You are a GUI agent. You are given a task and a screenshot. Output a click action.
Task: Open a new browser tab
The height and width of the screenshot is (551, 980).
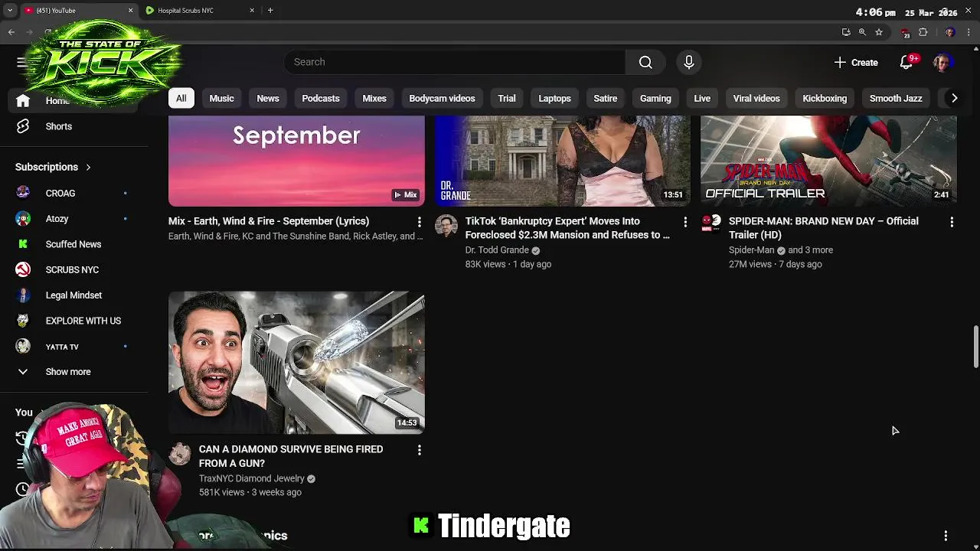[x=270, y=11]
